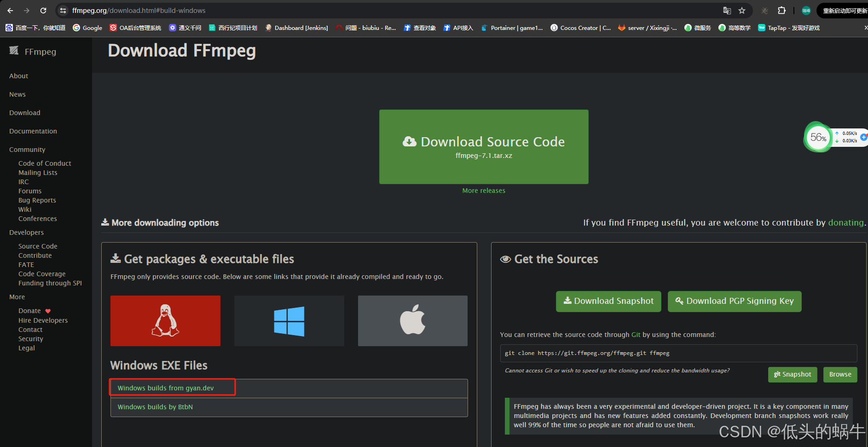
Task: Follow the donating link
Action: [x=846, y=222]
